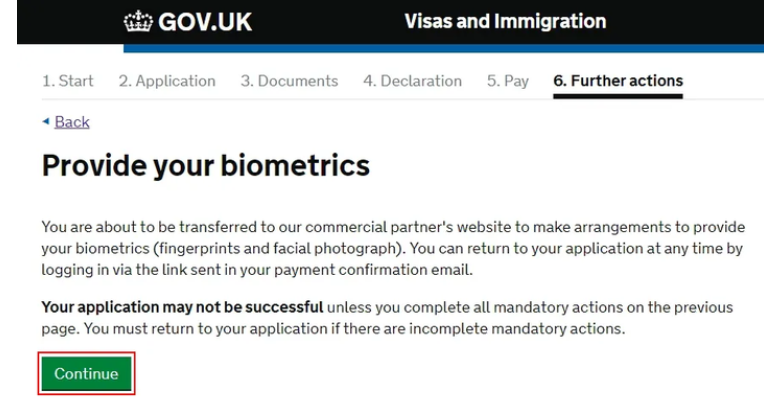The height and width of the screenshot is (400, 764).
Task: Switch to the 4. Declaration step
Action: (412, 81)
